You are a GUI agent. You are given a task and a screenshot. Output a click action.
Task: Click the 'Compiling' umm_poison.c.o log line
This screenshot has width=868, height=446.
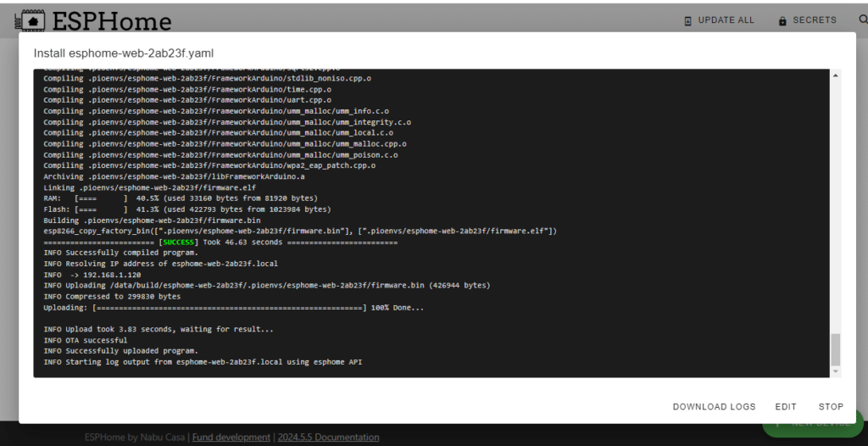point(220,155)
